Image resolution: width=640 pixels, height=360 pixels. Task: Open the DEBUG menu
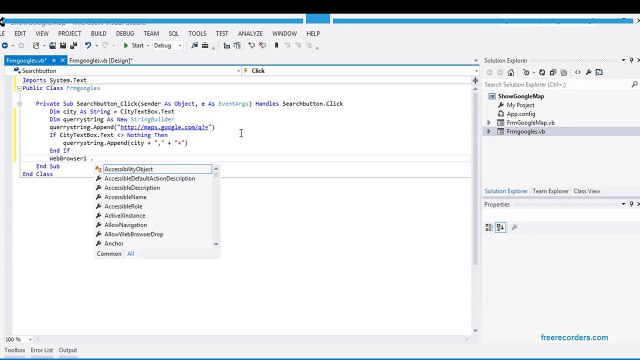(125, 33)
